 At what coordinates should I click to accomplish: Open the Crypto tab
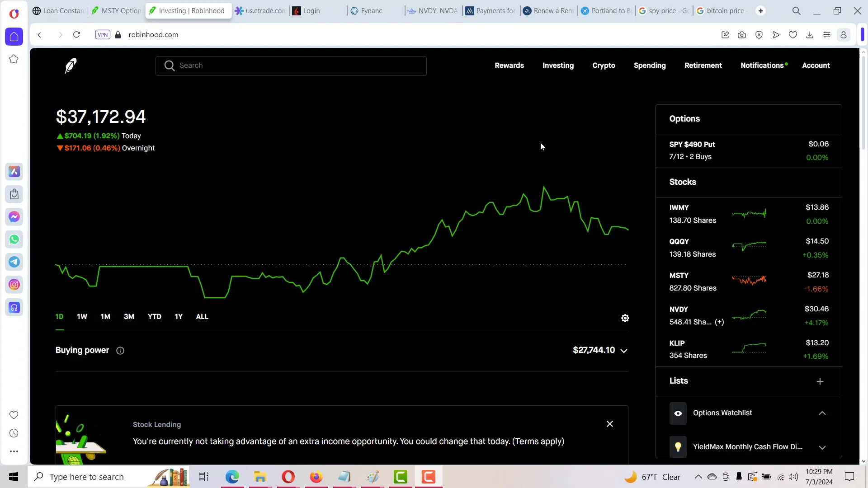(x=604, y=66)
